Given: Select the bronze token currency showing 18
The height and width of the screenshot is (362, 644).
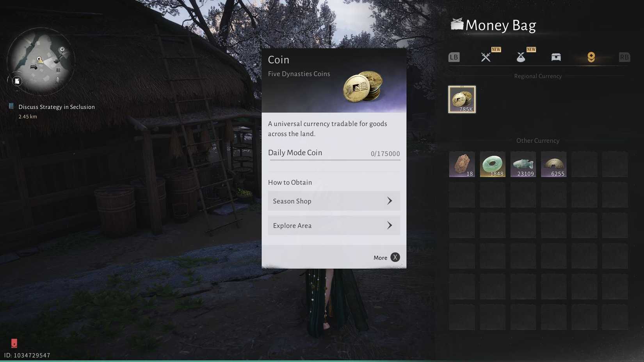Looking at the screenshot, I should (462, 164).
